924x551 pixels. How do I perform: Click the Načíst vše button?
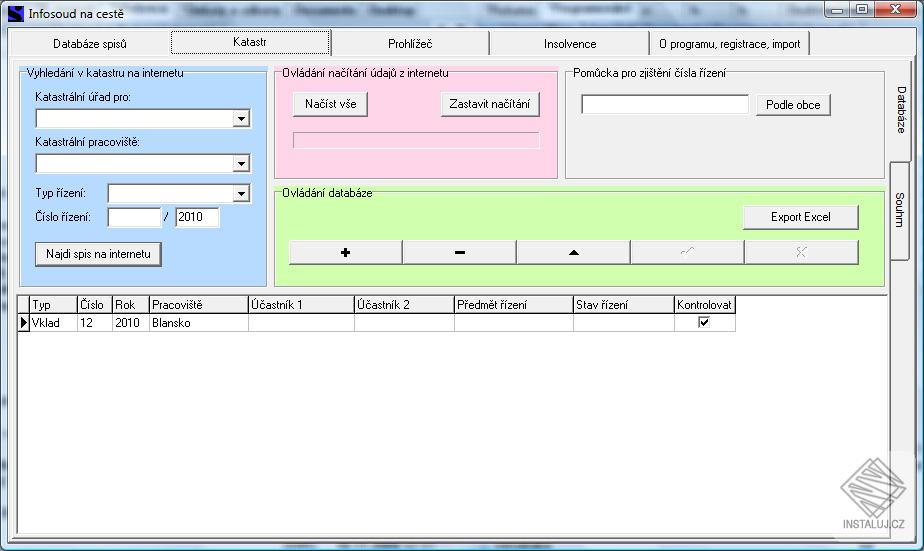coord(331,104)
